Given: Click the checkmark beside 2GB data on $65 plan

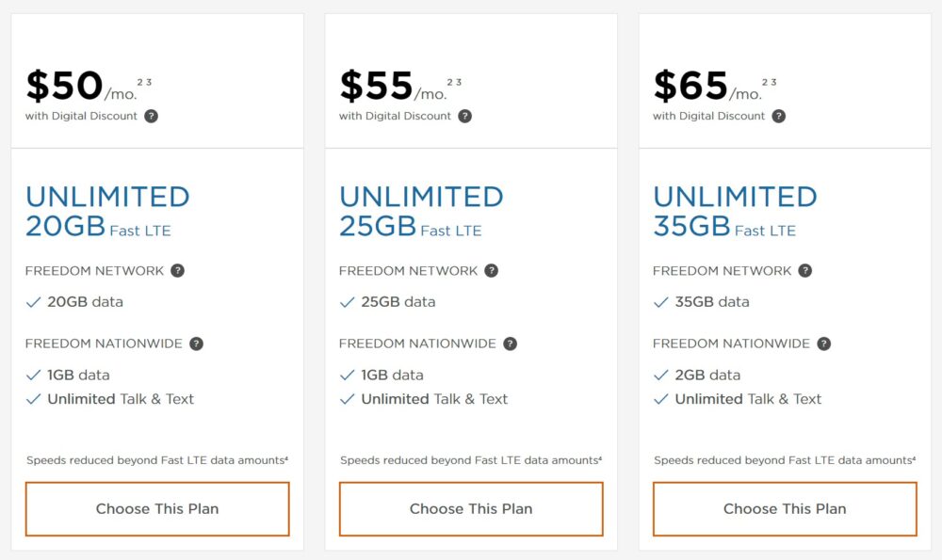Looking at the screenshot, I should pyautogui.click(x=659, y=375).
